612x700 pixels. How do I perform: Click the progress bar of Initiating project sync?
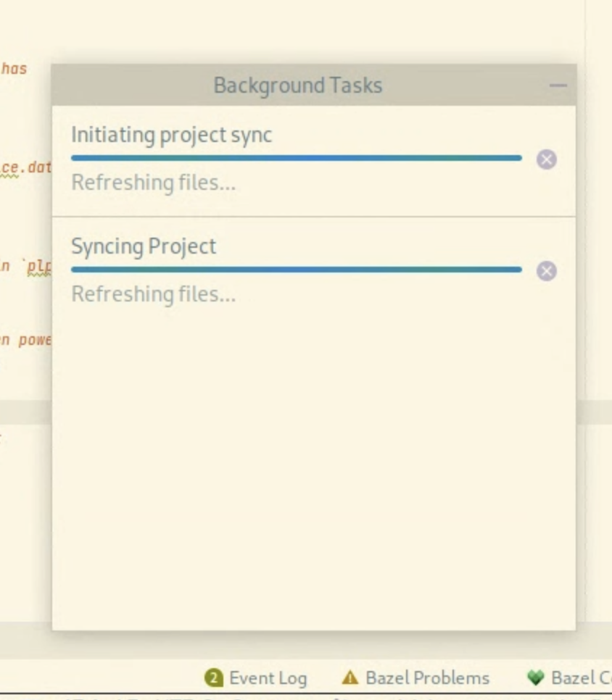296,156
